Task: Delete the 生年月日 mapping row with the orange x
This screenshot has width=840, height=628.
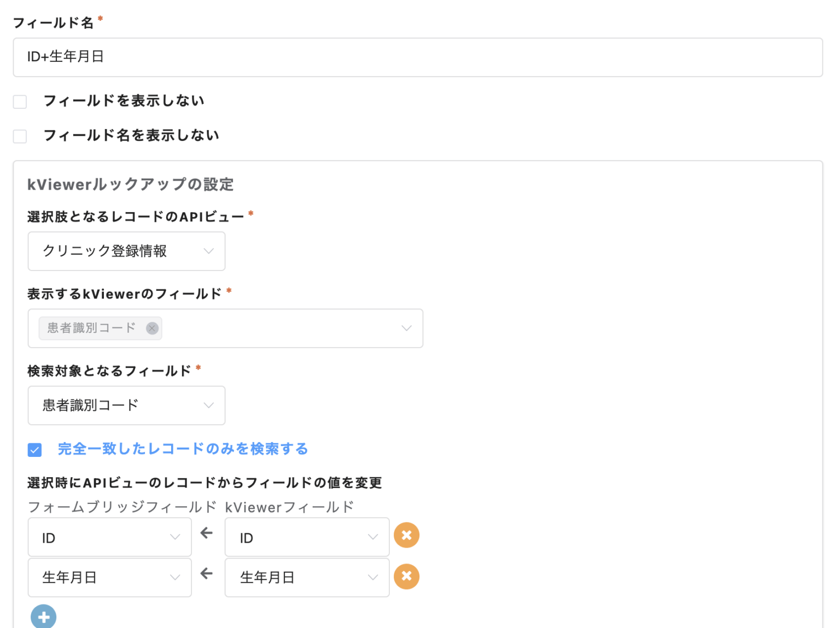Action: coord(406,577)
